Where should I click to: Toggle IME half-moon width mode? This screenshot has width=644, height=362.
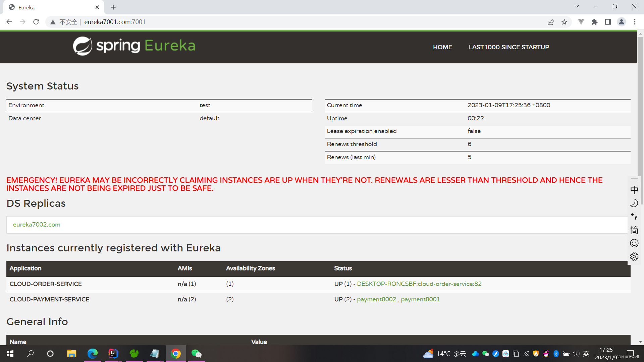click(634, 203)
